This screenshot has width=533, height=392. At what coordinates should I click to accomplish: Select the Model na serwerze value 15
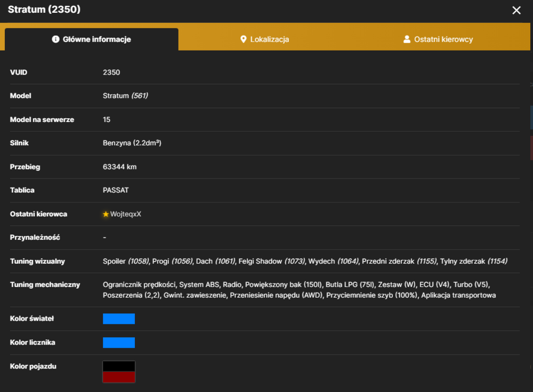pos(107,119)
